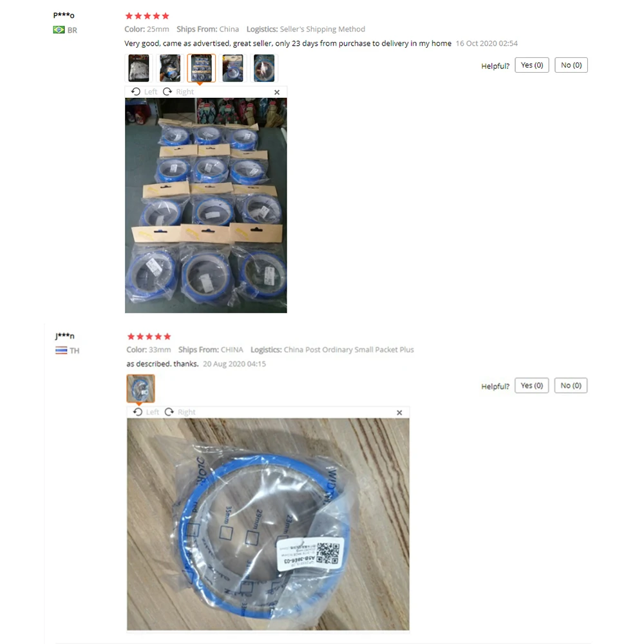Open first thumbnail in P***o's review
This screenshot has width=644, height=644.
tap(138, 68)
